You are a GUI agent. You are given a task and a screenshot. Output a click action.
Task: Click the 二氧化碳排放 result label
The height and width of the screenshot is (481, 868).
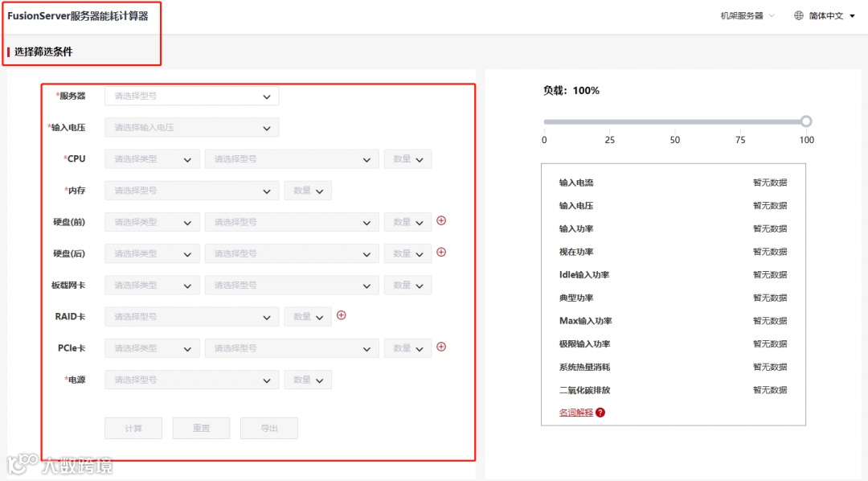pos(584,390)
